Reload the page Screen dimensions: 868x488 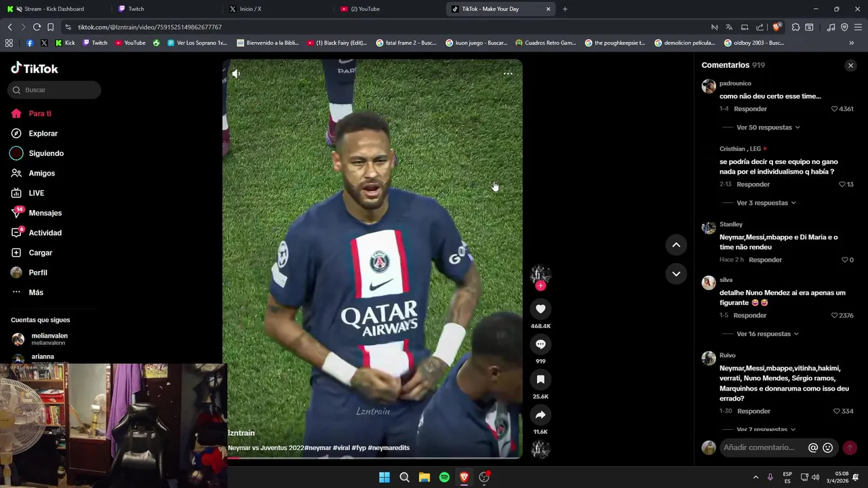[x=37, y=27]
